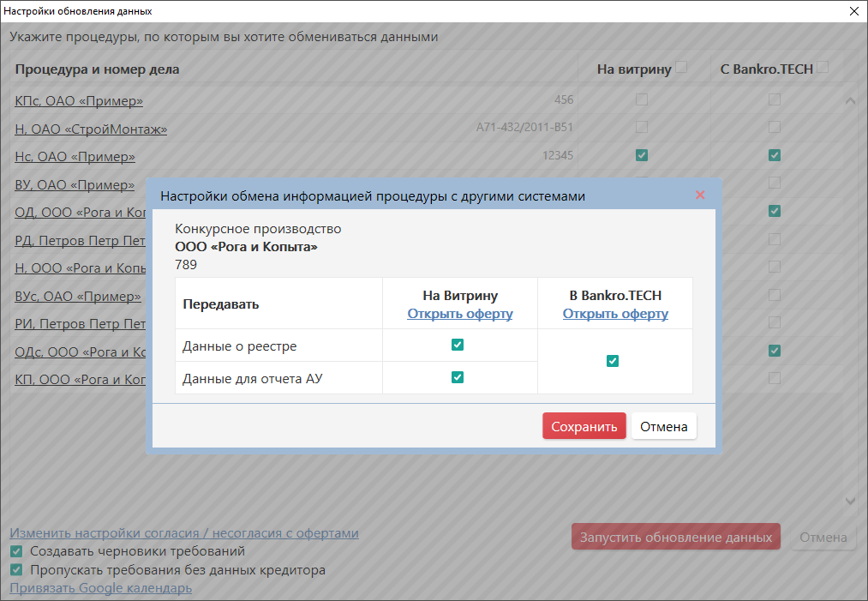Close the exchange settings dialog with red X
The height and width of the screenshot is (601, 868).
click(700, 195)
